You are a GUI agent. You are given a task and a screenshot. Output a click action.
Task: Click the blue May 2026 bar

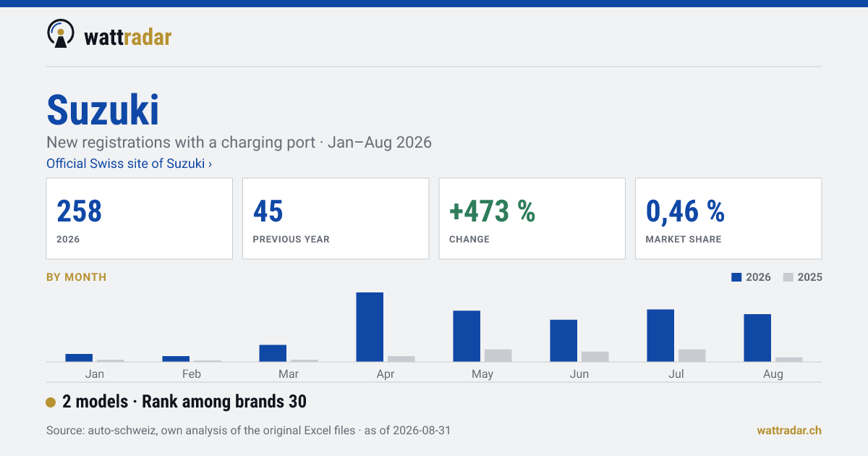click(x=467, y=336)
